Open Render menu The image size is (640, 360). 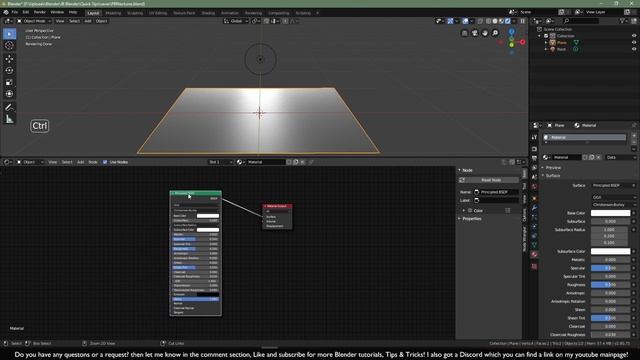40,12
